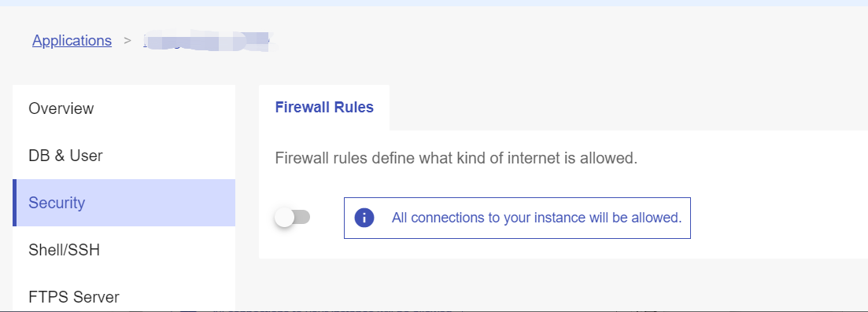
Task: Click the bordered info notice box
Action: click(517, 218)
